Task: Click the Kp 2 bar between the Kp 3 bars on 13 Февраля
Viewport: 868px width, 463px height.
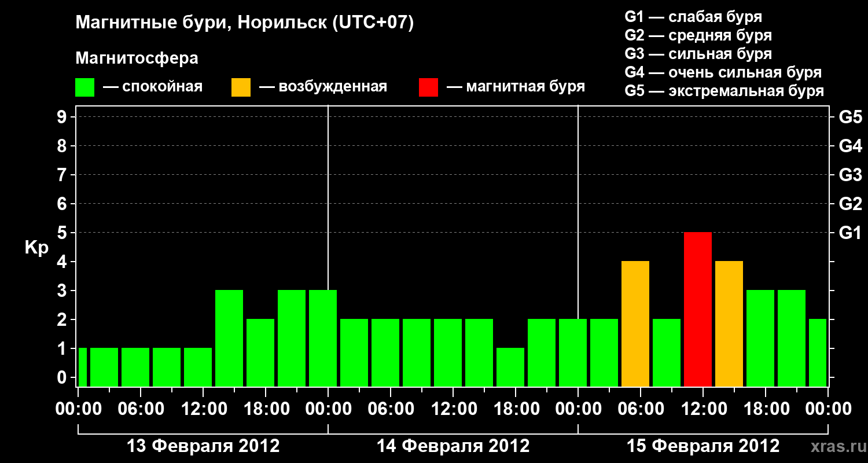Action: pos(260,352)
